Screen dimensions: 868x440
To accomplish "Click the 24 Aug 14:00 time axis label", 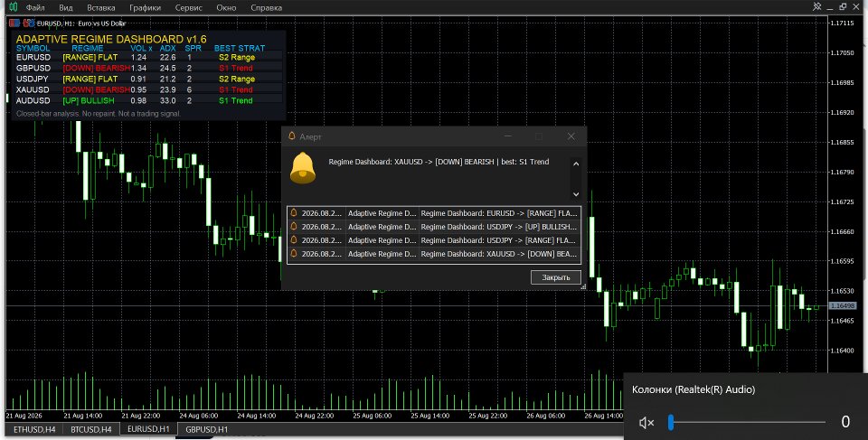I will coord(256,416).
